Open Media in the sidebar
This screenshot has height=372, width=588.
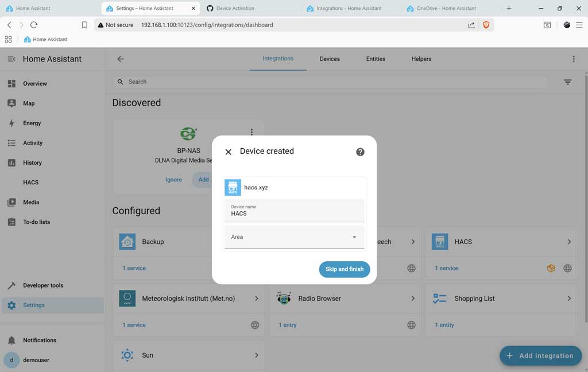click(x=52, y=202)
